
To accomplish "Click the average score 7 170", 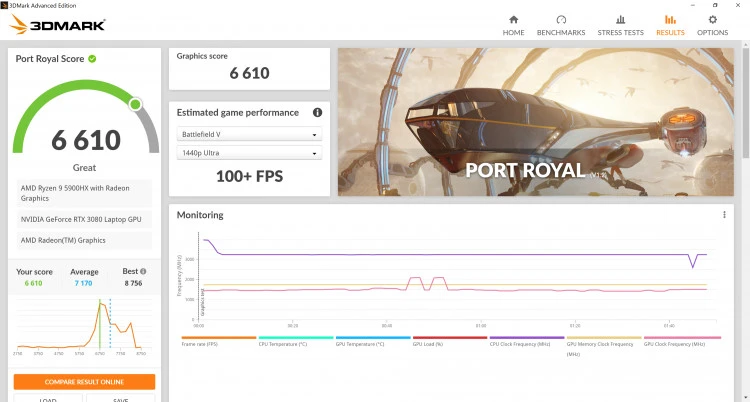I will click(83, 283).
